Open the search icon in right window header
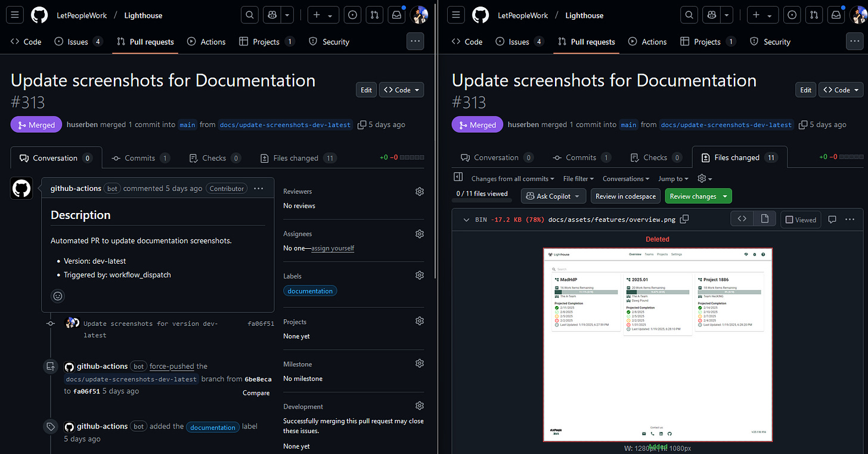 click(x=689, y=15)
